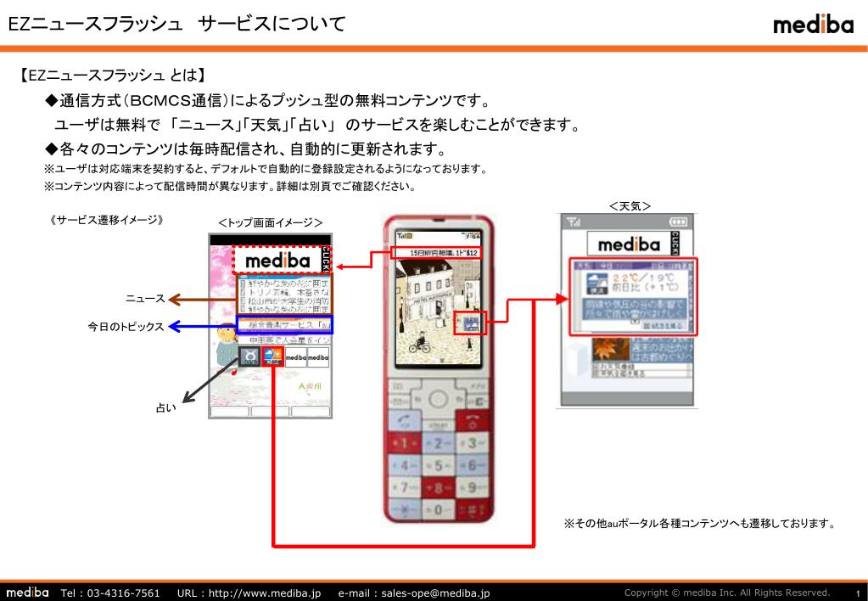The height and width of the screenshot is (601, 868).
Task: Click the vertical CLICK! strip on the top screen banner
Action: (x=326, y=261)
